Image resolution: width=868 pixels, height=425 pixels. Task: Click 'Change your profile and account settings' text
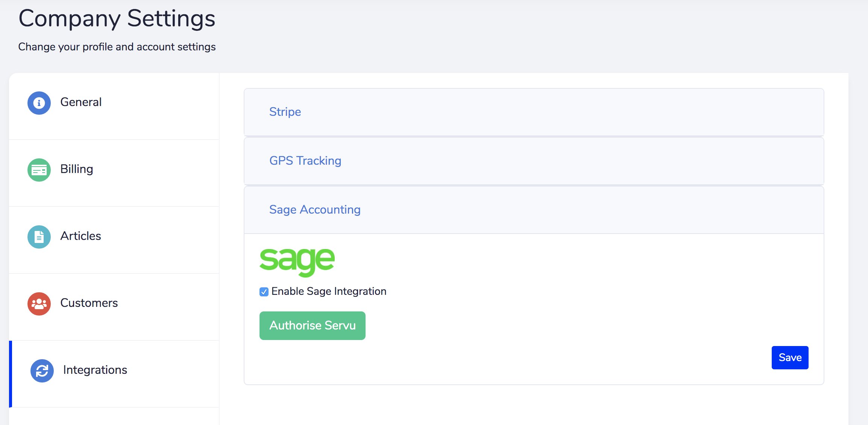tap(117, 47)
